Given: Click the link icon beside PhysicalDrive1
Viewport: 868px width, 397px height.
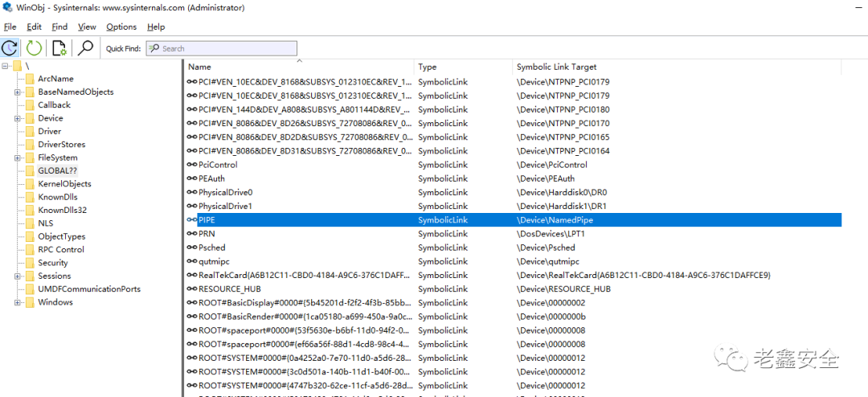Looking at the screenshot, I should pos(192,206).
